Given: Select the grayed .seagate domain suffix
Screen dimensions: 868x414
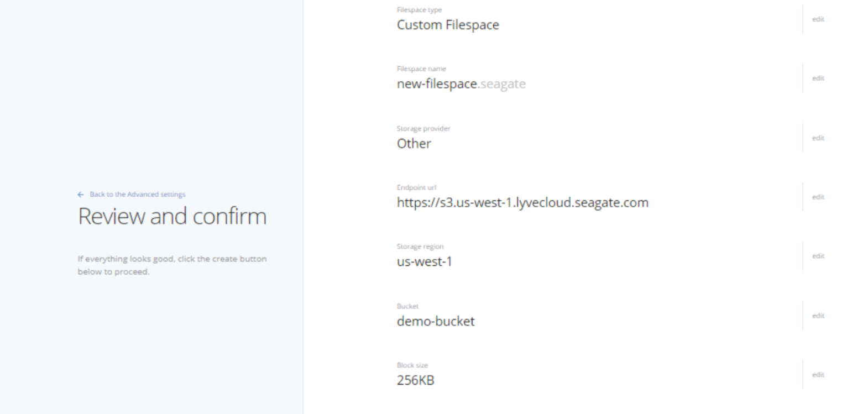Looking at the screenshot, I should (502, 84).
